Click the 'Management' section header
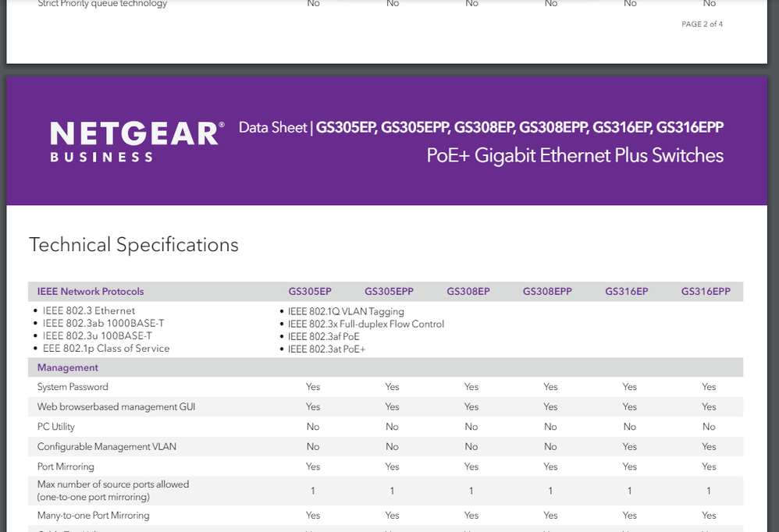The image size is (779, 532). pos(68,367)
